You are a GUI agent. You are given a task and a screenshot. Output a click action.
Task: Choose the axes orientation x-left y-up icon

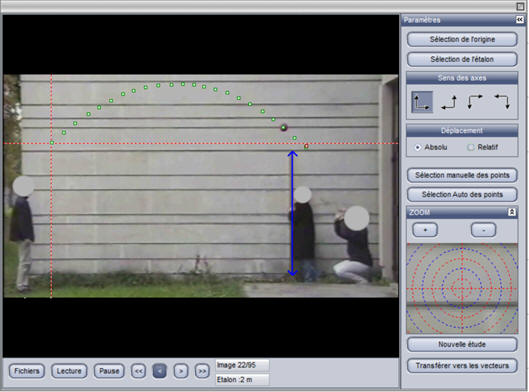pos(449,102)
